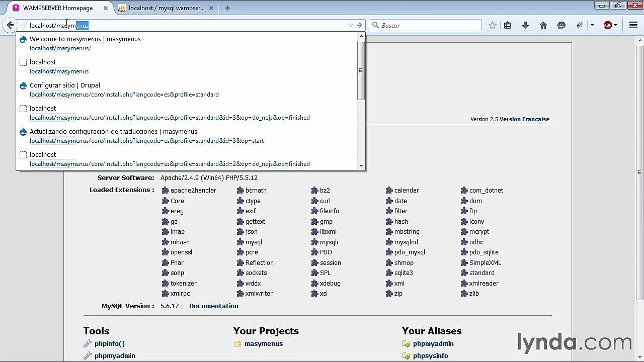Viewport: 644px width, 362px height.
Task: Close the WAMPSERVER Homepage tab
Action: [105, 8]
